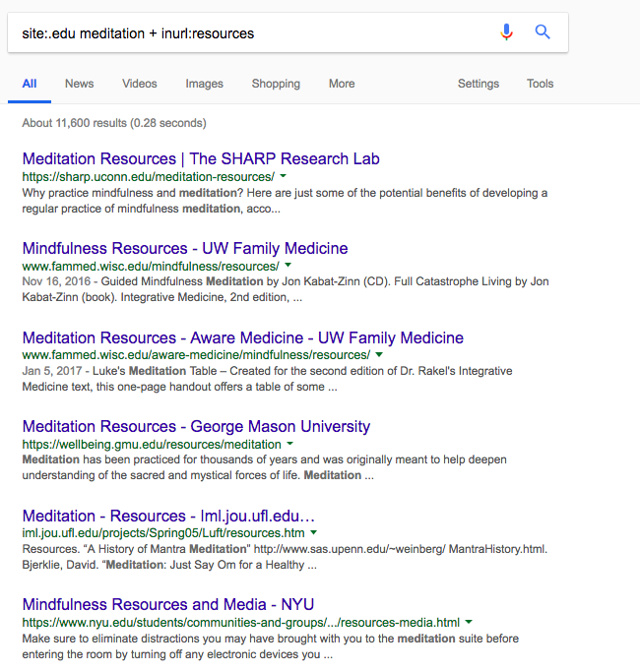Switch to the News tab
The height and width of the screenshot is (672, 640).
point(79,84)
